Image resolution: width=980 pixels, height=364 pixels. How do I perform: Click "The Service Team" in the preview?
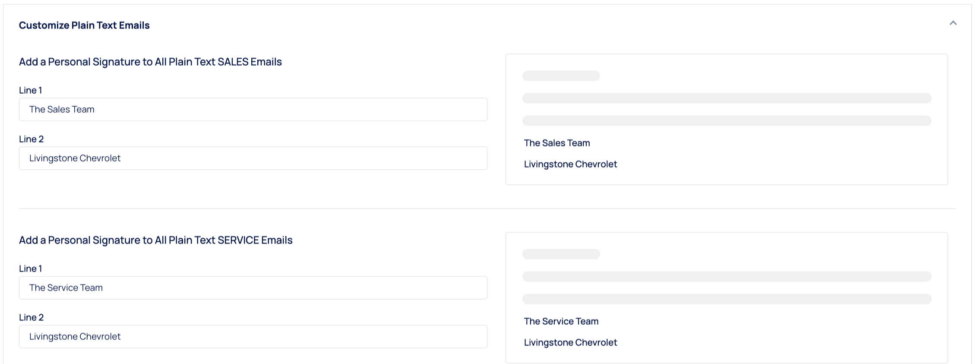(x=561, y=322)
